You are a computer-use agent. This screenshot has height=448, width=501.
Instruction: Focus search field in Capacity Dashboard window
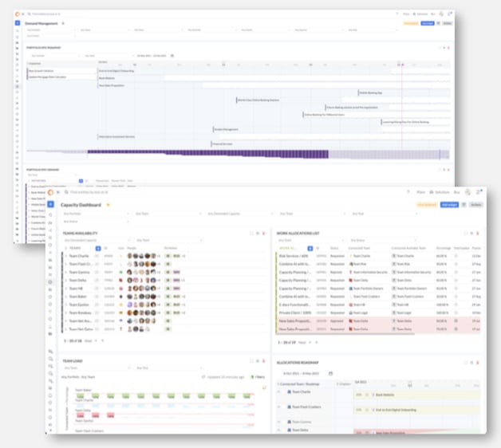104,192
